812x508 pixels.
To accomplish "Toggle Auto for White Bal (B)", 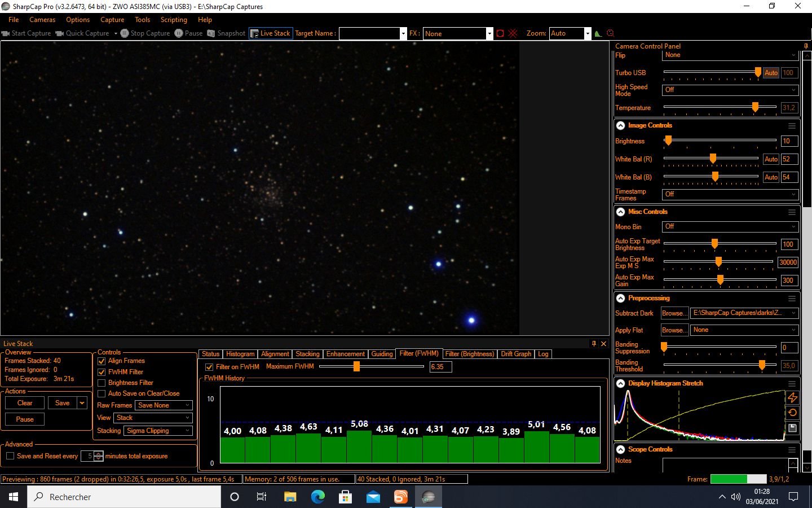I will [771, 177].
